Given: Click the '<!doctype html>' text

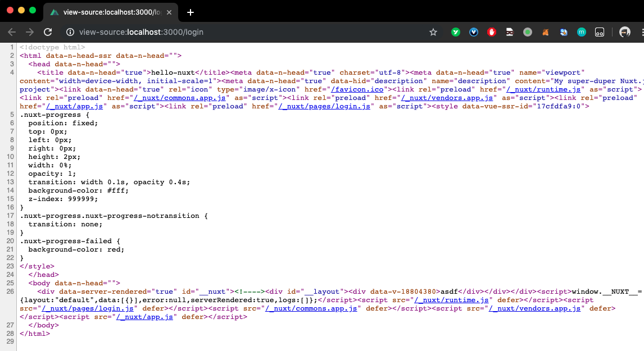Looking at the screenshot, I should (x=52, y=47).
